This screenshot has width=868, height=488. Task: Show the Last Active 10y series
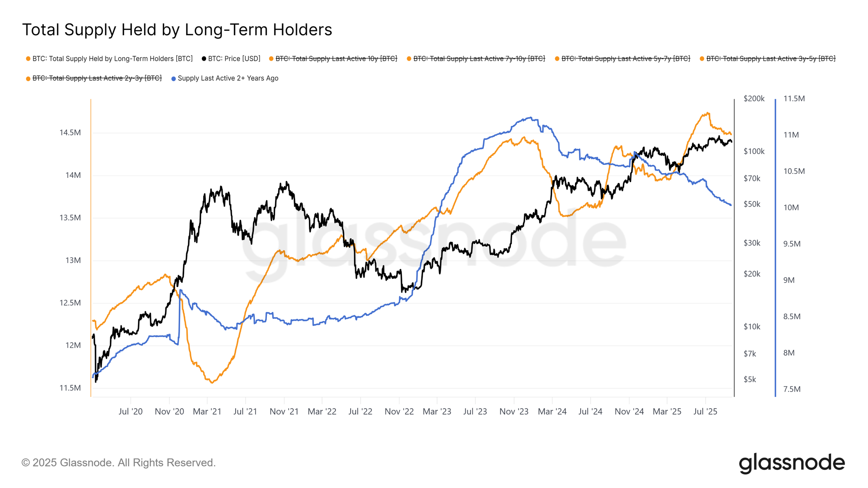336,59
